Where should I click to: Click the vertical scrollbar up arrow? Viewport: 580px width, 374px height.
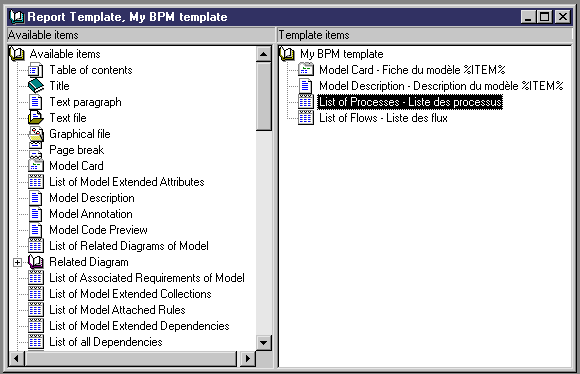pyautogui.click(x=263, y=54)
